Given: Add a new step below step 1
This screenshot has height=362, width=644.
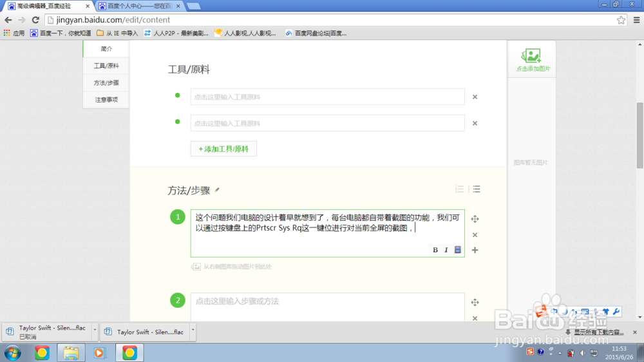Looking at the screenshot, I should 475,250.
